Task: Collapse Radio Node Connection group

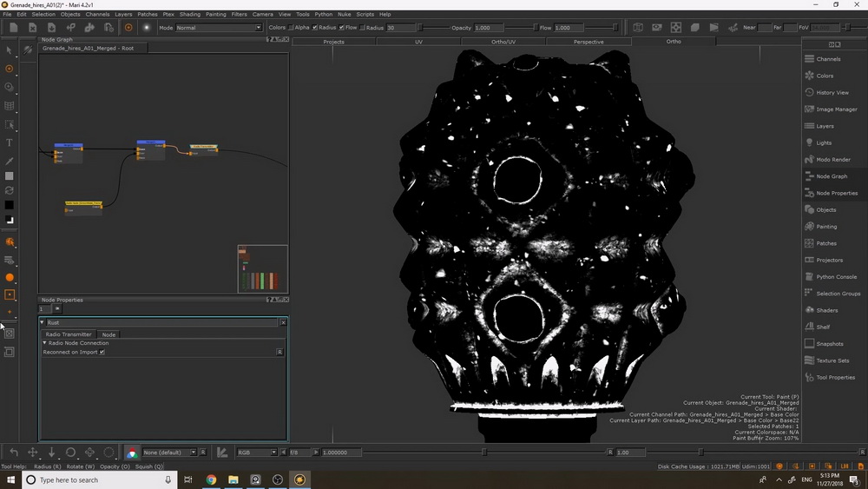Action: (x=45, y=343)
